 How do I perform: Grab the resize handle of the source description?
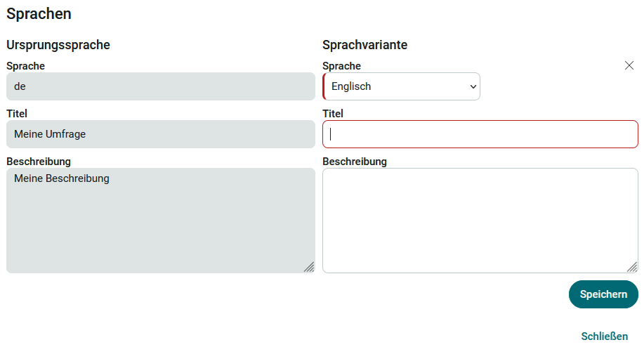pyautogui.click(x=309, y=267)
